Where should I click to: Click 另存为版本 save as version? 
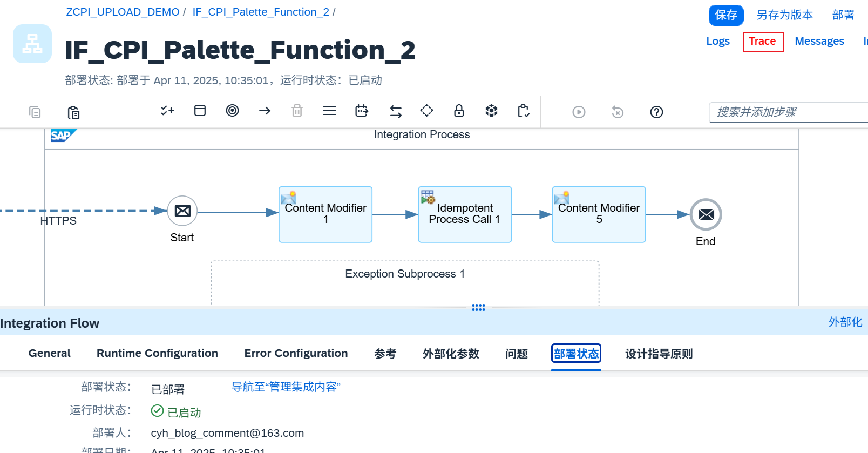point(784,15)
